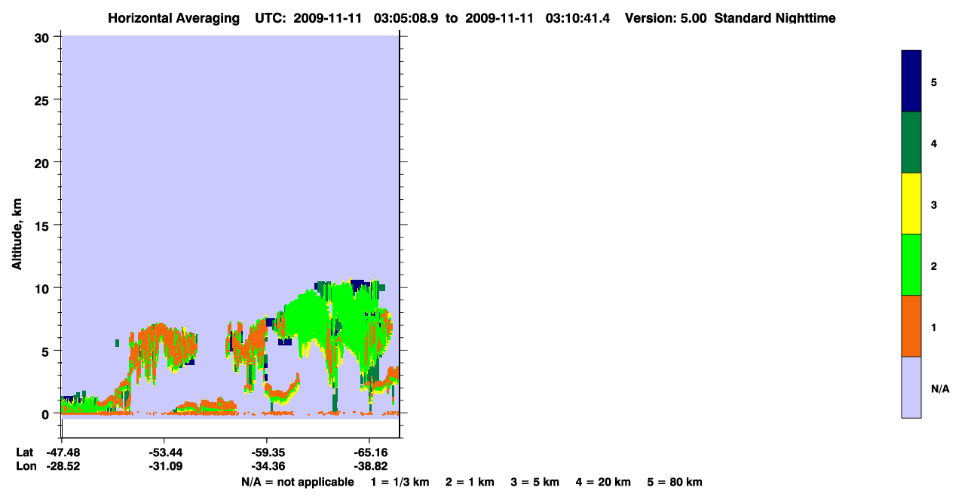Click the 'N/A = not applicable' legend text
980x503 pixels.
[x=297, y=482]
